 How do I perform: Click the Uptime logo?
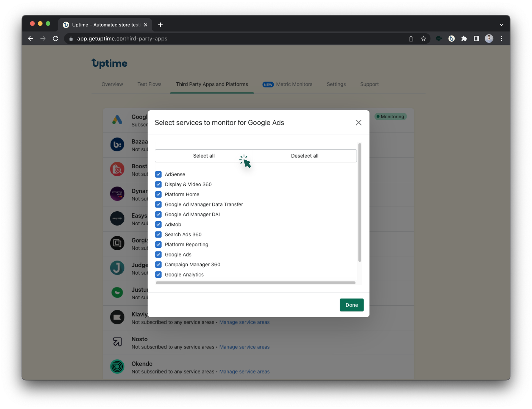click(x=109, y=63)
